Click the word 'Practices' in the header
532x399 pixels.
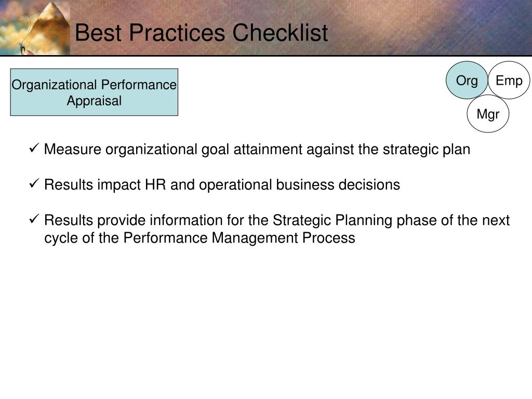coord(177,33)
